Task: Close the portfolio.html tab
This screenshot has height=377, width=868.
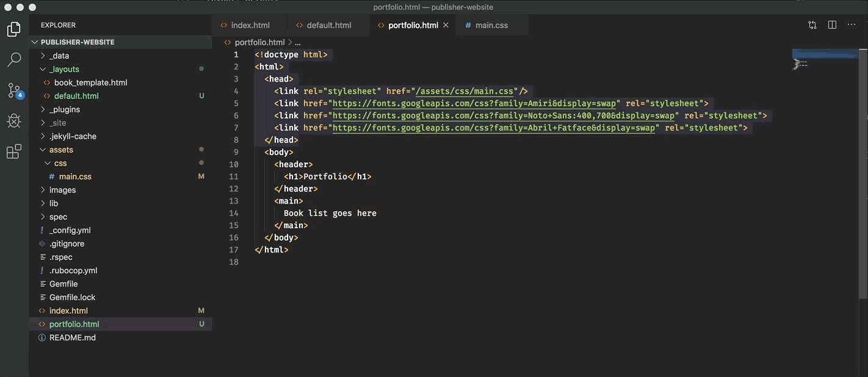Action: click(446, 25)
